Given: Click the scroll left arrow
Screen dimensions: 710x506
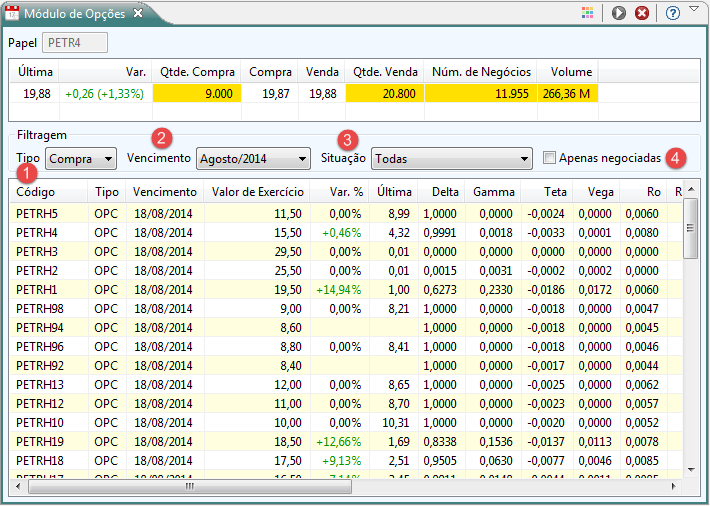Looking at the screenshot, I should (x=18, y=487).
